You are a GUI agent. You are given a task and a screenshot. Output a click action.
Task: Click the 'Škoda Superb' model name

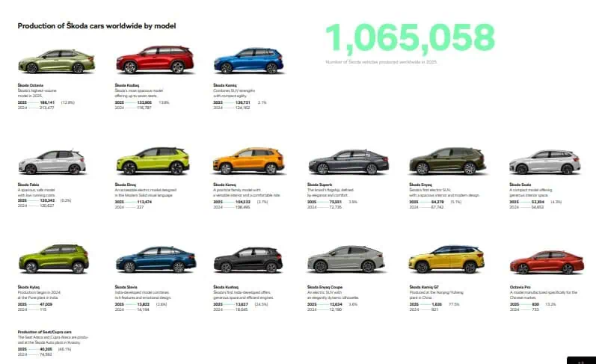319,185
